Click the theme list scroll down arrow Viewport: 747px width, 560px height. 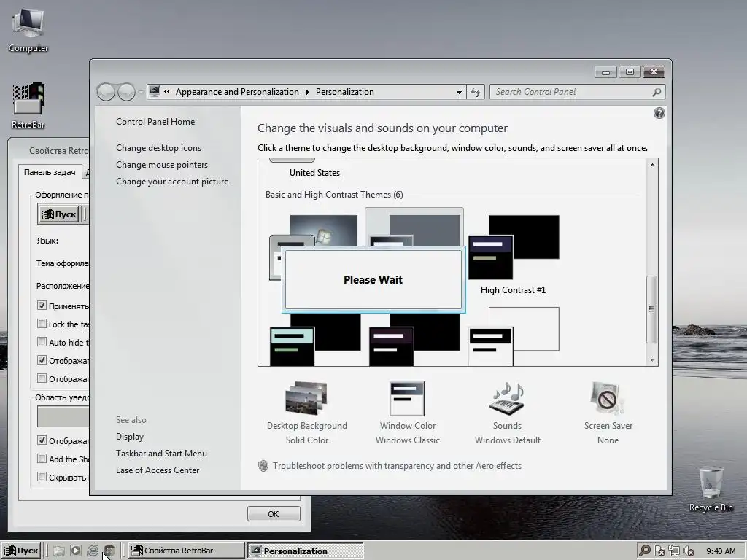click(x=652, y=360)
